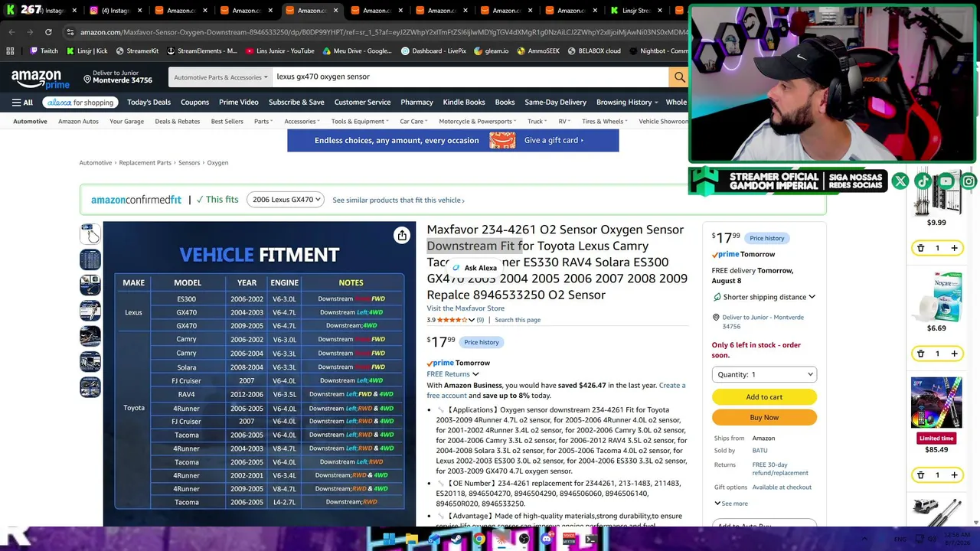Click the Give a gift card banner
Screen dimensions: 980x551
pyautogui.click(x=453, y=141)
